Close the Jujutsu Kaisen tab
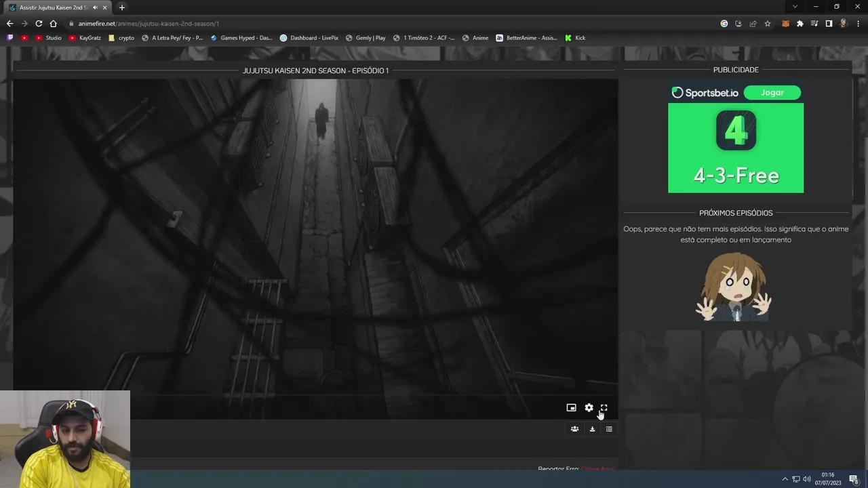The width and height of the screenshot is (868, 488). pyautogui.click(x=104, y=7)
